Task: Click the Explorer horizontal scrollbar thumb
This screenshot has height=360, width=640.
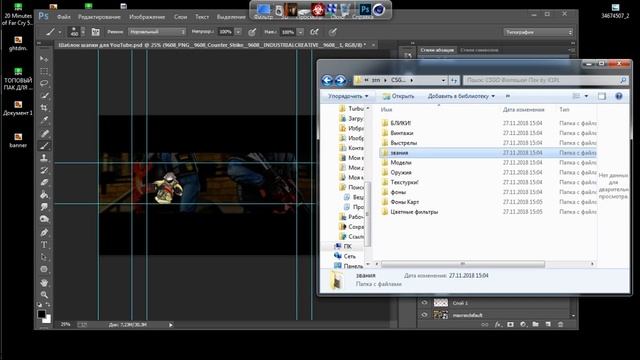Action: pyautogui.click(x=463, y=264)
